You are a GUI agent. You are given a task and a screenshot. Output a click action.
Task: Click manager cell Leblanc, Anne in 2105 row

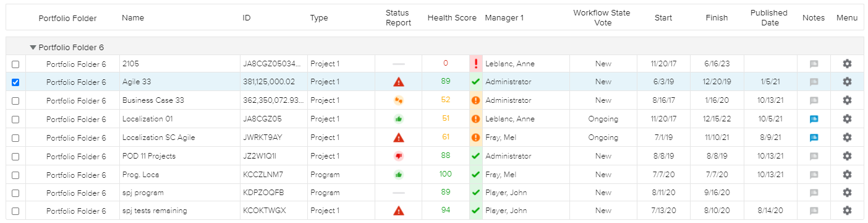[x=510, y=64]
